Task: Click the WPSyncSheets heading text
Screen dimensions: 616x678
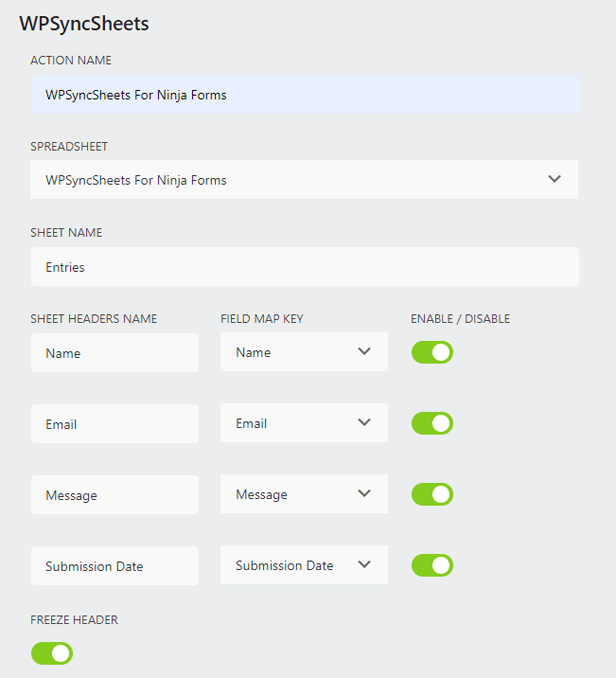Action: point(84,23)
